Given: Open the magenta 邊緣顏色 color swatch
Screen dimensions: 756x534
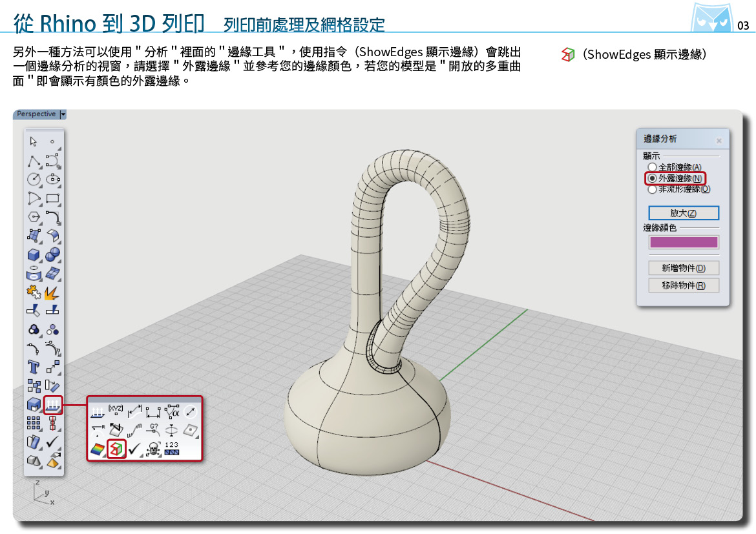Looking at the screenshot, I should pos(683,242).
